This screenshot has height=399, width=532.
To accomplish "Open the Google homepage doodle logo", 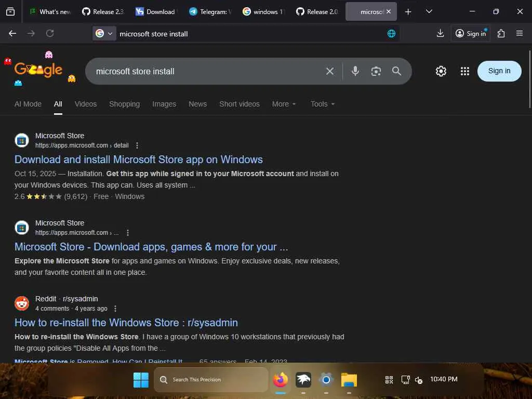I will (x=38, y=70).
